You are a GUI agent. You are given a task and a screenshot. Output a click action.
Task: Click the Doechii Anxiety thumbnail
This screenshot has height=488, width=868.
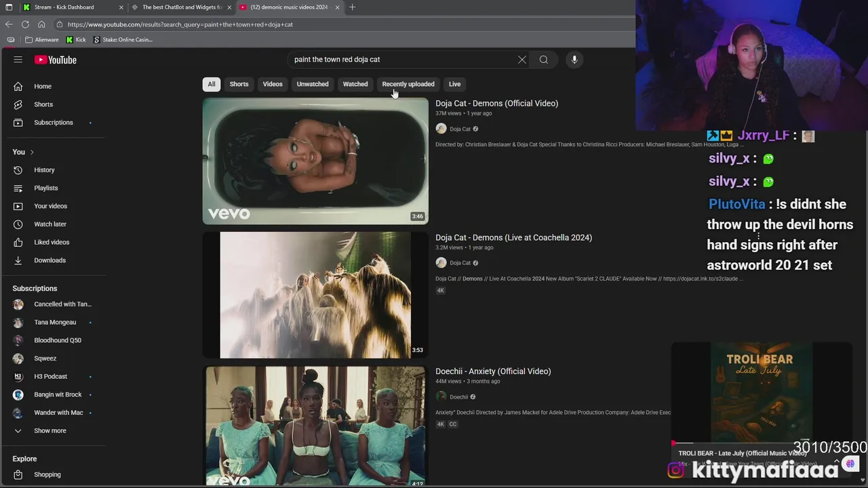point(315,426)
